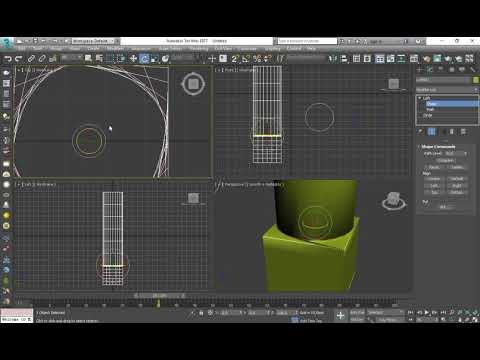
Task: Click the Path Level spinner arrows
Action: pos(465,154)
